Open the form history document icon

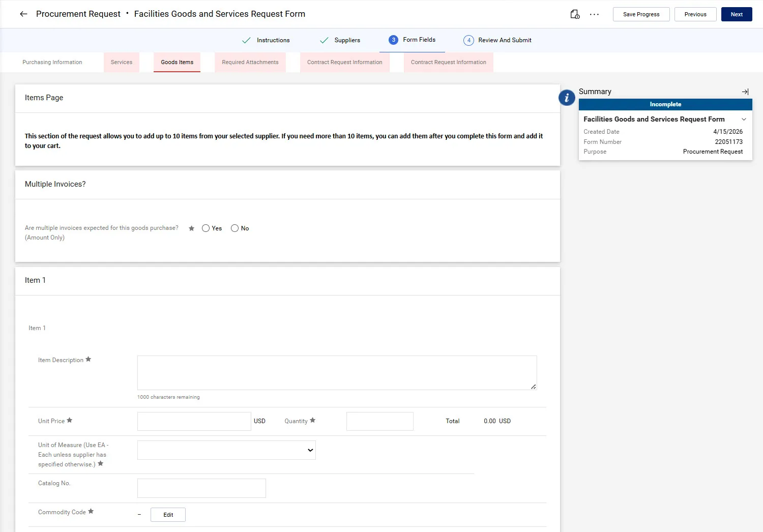click(575, 14)
